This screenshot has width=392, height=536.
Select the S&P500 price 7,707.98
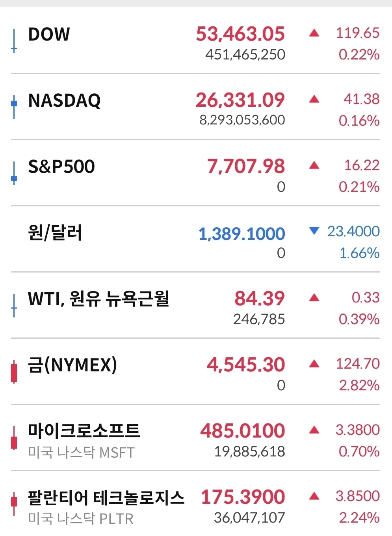click(x=246, y=166)
